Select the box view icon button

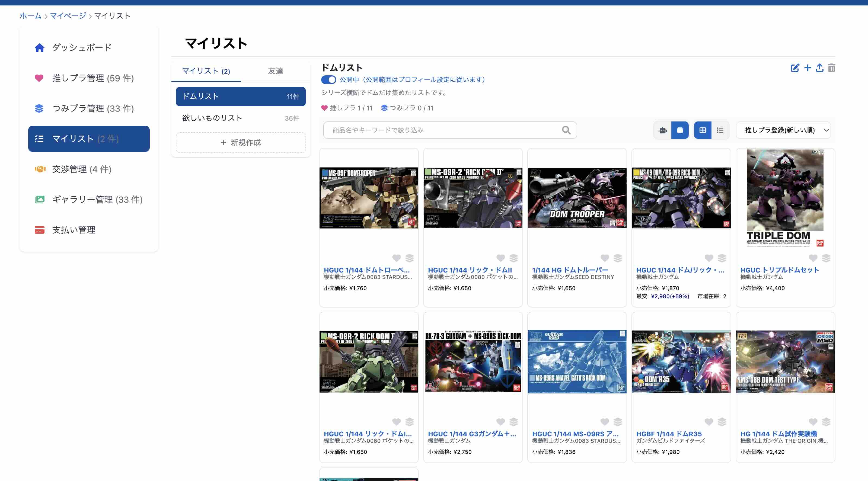coord(680,130)
